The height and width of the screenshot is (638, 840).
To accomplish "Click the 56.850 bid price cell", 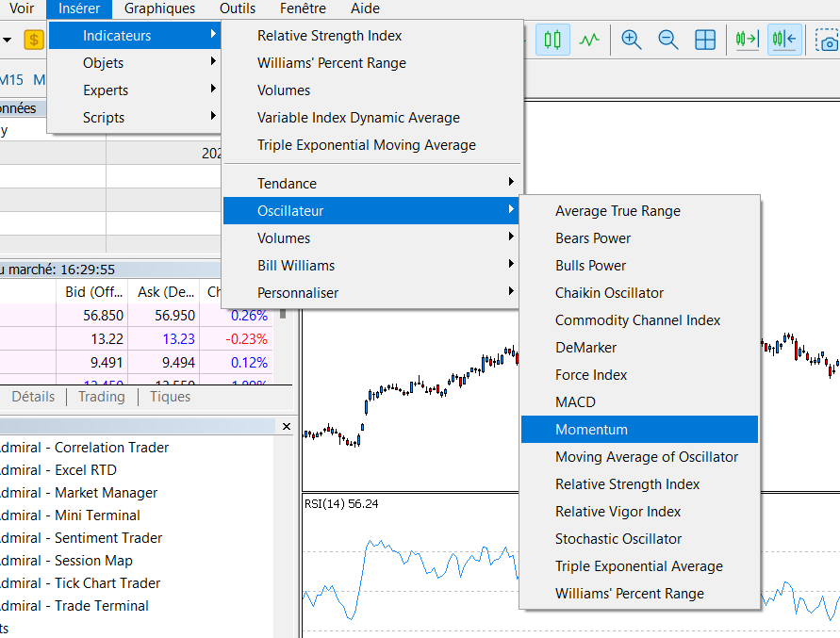I will [92, 315].
